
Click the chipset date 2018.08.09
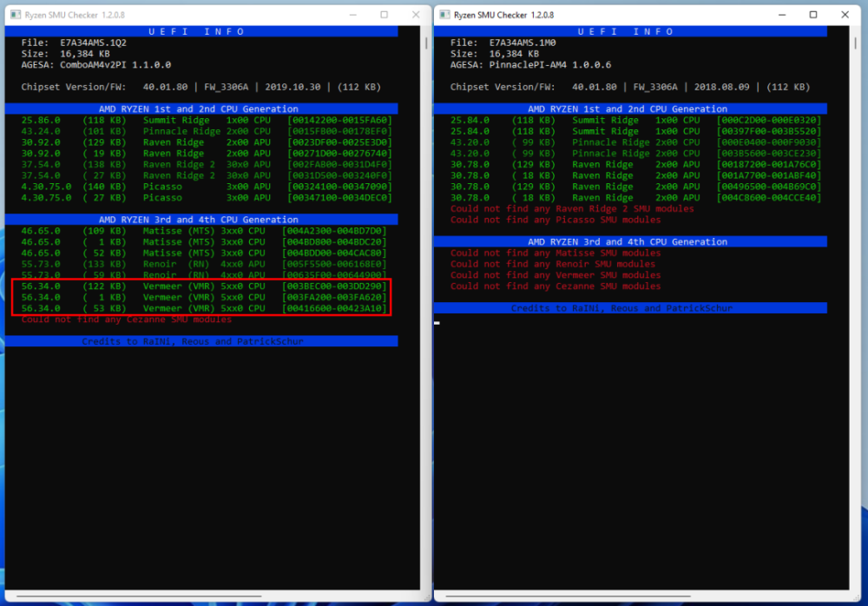point(721,87)
